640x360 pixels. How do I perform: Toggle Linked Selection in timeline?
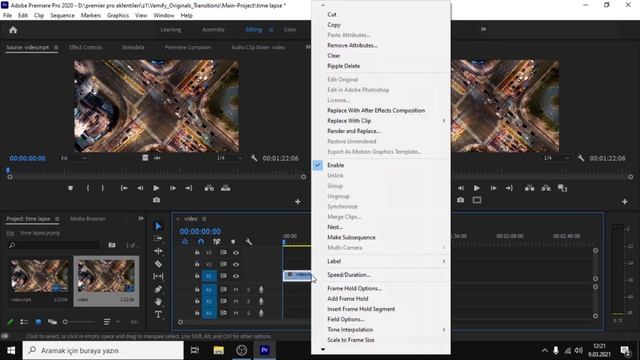click(217, 242)
